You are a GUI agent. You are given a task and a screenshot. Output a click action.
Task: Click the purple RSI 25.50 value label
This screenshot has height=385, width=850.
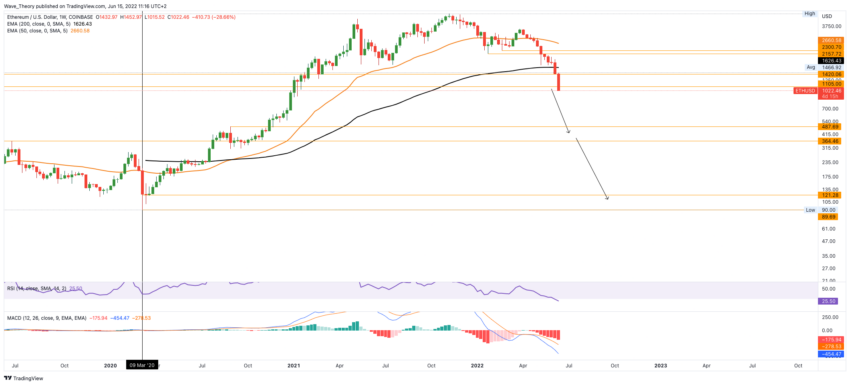coord(829,300)
